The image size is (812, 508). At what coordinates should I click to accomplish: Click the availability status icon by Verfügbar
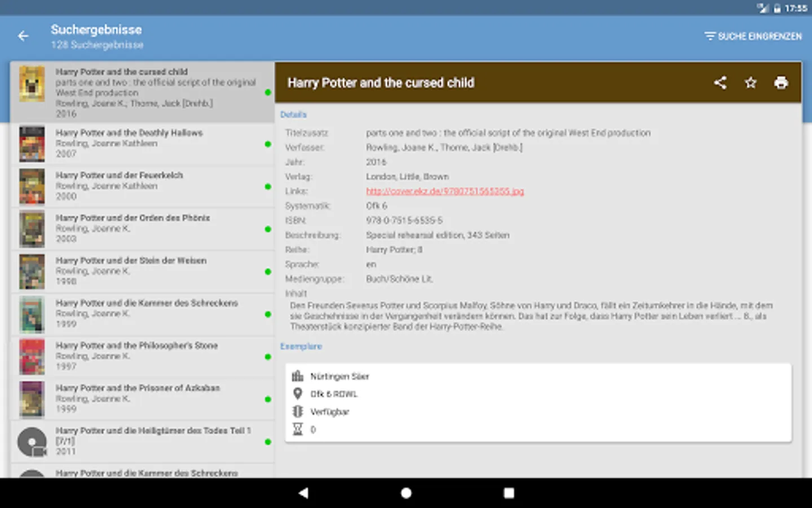tap(298, 411)
